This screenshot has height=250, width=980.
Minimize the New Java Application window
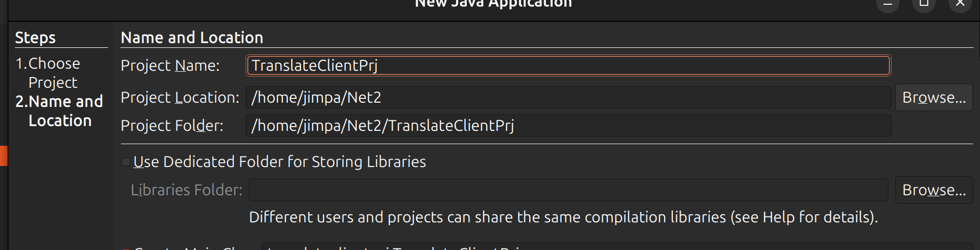[888, 4]
